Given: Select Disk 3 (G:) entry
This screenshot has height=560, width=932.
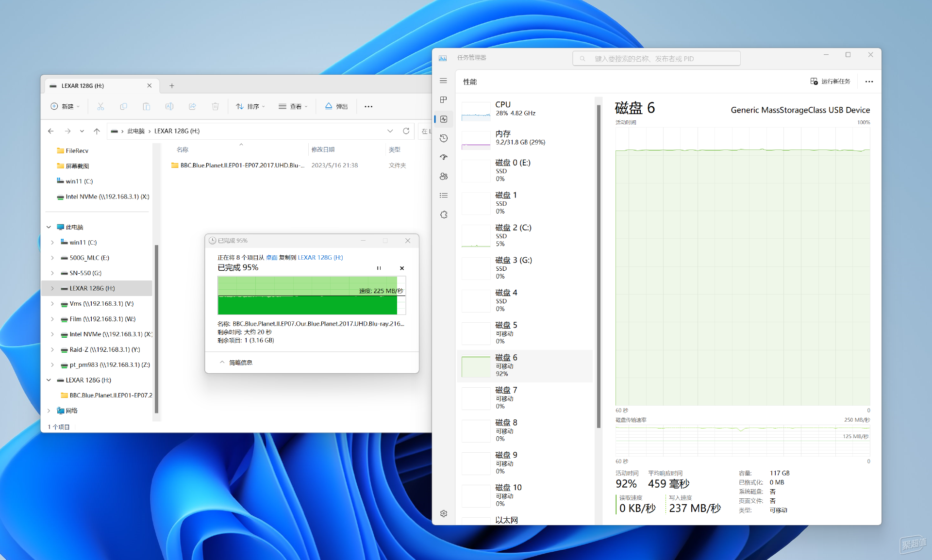Looking at the screenshot, I should (x=525, y=268).
